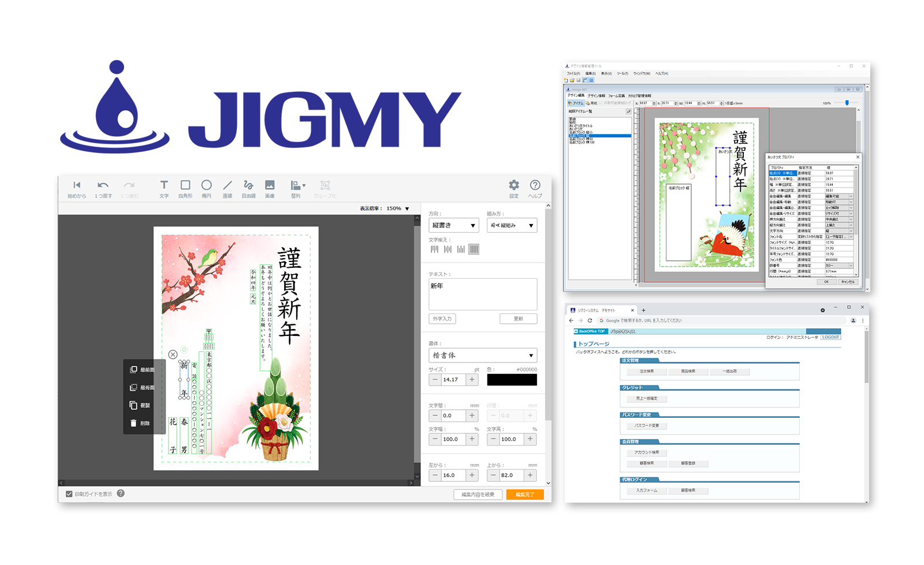Image resolution: width=924 pixels, height=565 pixels.
Task: Select the 文字 text tool
Action: 164,188
